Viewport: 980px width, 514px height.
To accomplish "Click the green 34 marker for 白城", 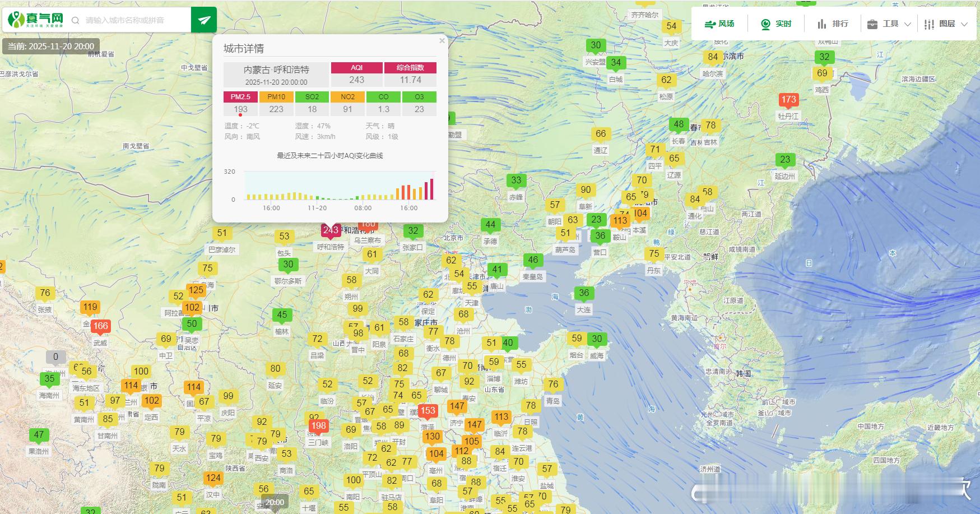I will tap(616, 63).
